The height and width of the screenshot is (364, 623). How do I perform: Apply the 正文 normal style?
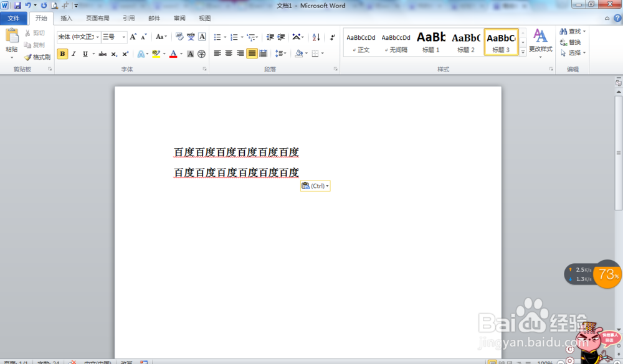(x=361, y=42)
